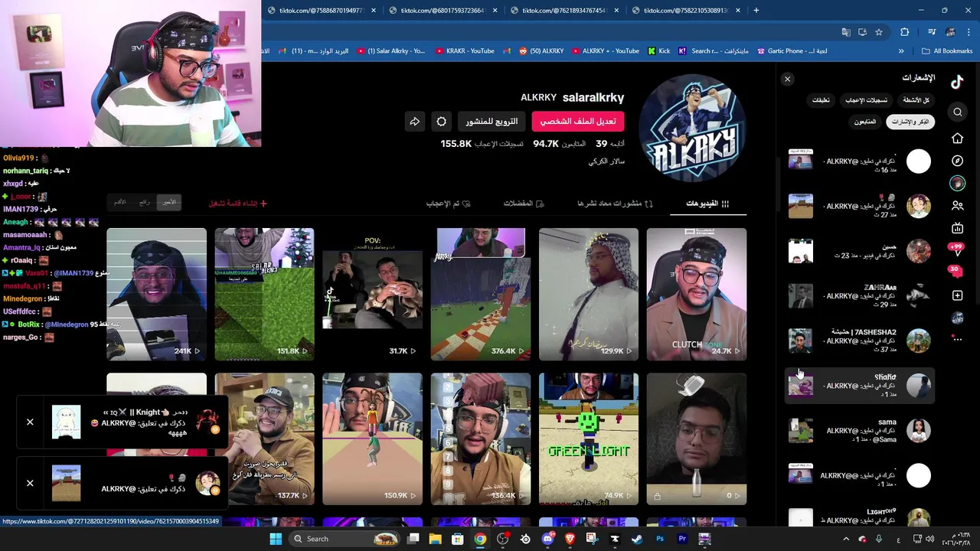980x551 pixels.
Task: Switch to the tiktok.com/@68017 browser tab
Action: [x=444, y=10]
